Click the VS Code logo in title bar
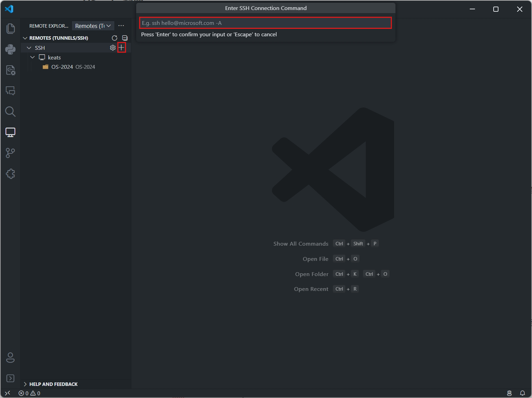The image size is (532, 398). [x=9, y=9]
